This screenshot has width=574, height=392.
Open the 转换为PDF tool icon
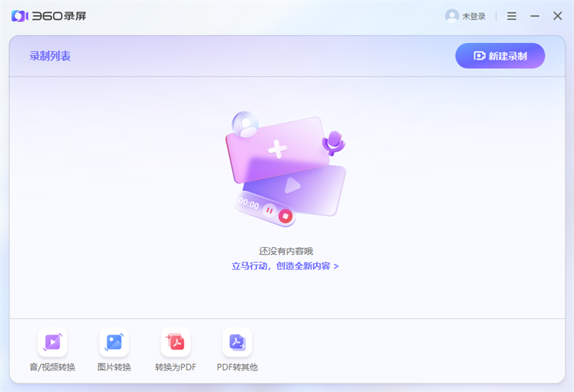(x=176, y=342)
